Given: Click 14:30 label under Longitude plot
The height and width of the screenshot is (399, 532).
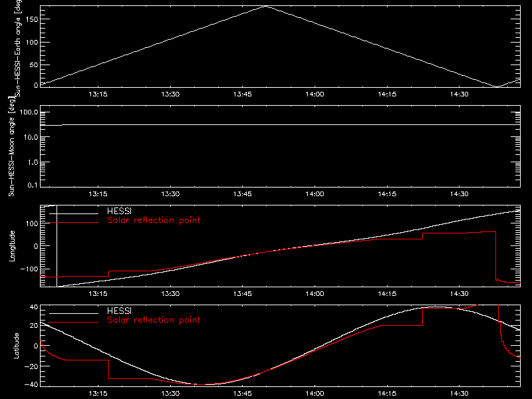Looking at the screenshot, I should (460, 294).
